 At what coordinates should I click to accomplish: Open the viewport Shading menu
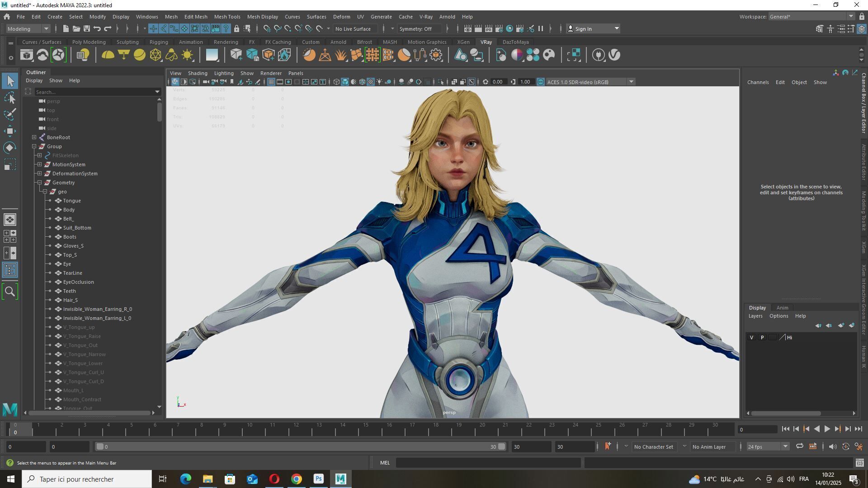click(198, 73)
